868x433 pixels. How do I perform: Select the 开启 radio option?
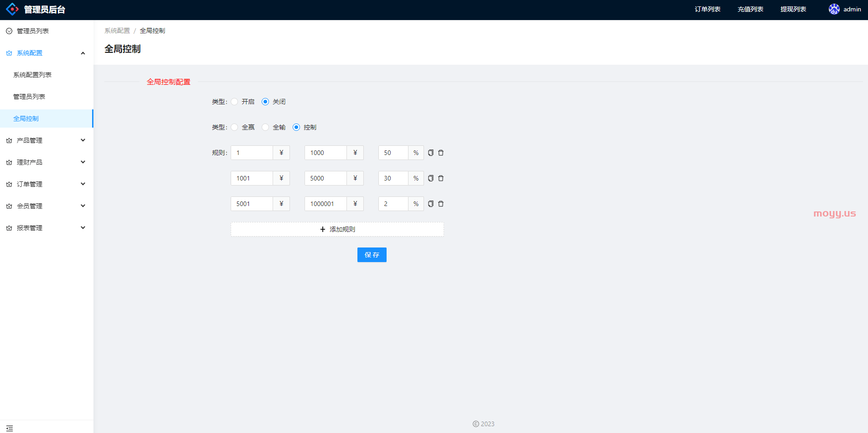(234, 102)
